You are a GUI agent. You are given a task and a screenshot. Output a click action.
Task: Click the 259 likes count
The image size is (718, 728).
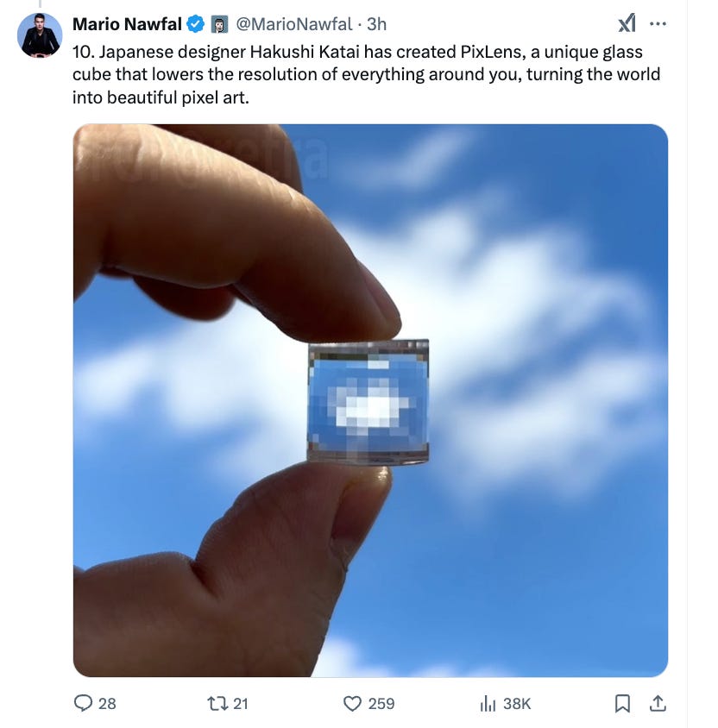coord(381,703)
